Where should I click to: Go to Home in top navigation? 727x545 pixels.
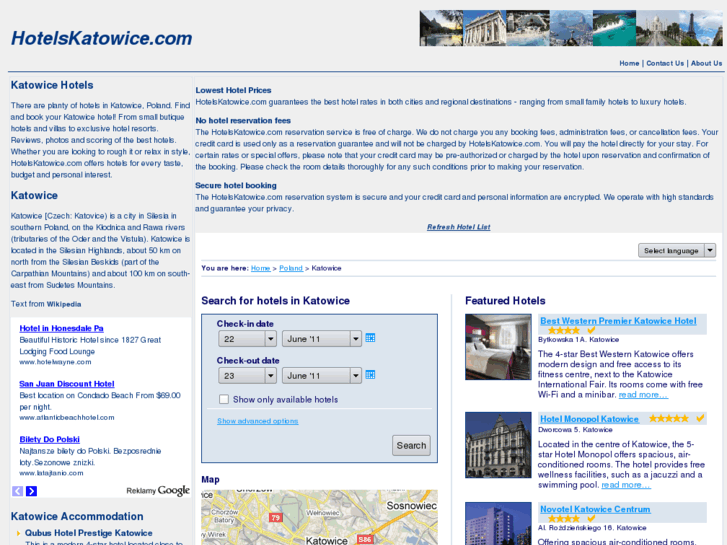(x=629, y=63)
